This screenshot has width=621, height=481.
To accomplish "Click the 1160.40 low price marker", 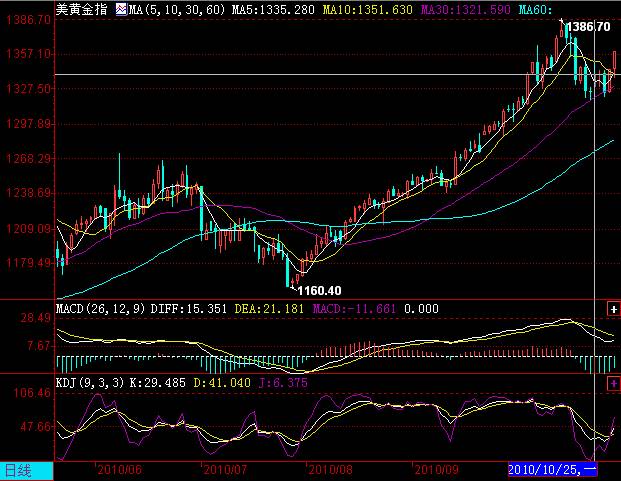I will click(x=319, y=291).
